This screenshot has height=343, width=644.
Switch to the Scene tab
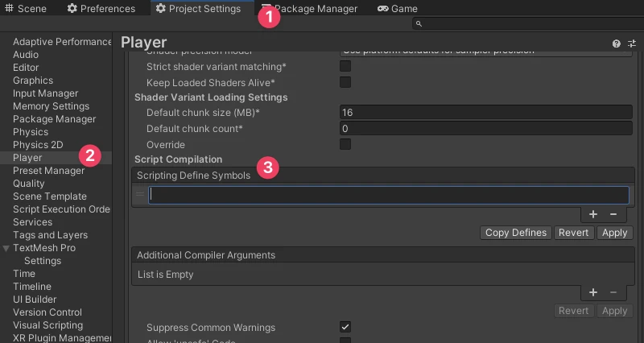[25, 8]
